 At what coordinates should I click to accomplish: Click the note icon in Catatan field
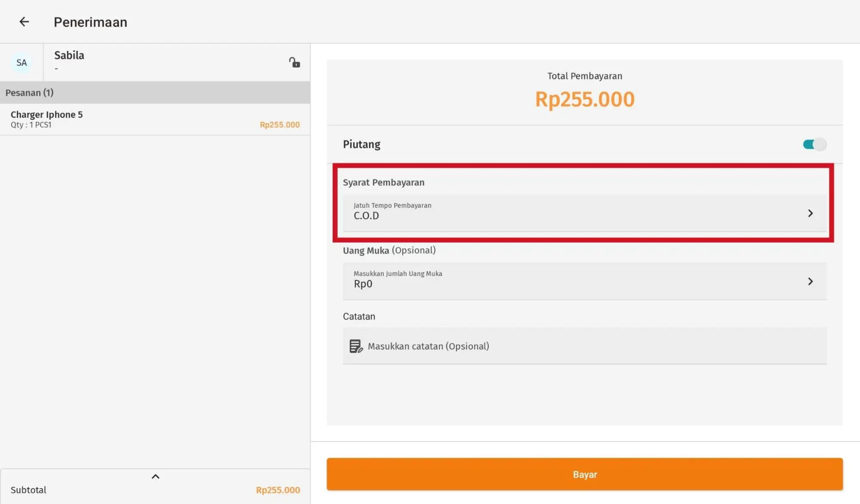tap(356, 346)
